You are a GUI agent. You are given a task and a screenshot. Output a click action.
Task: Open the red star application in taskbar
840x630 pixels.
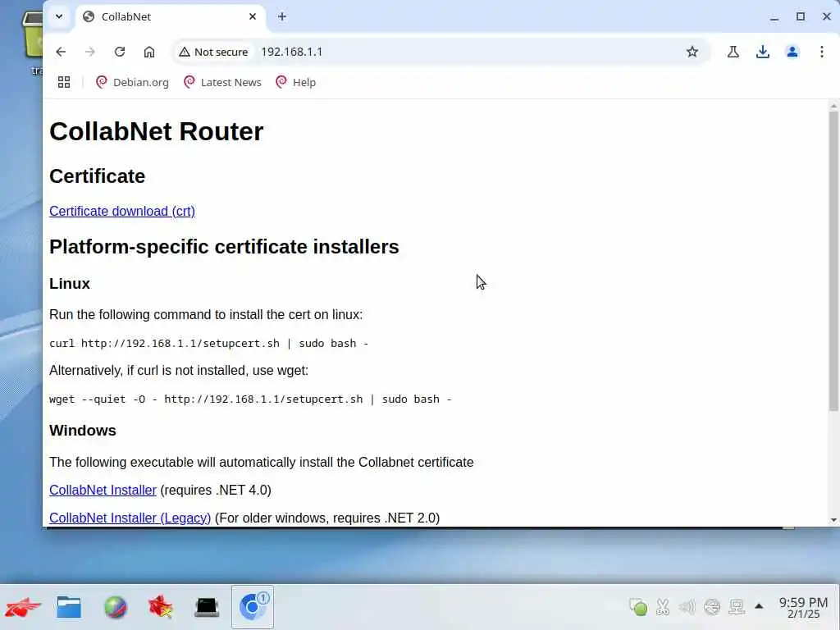click(161, 607)
